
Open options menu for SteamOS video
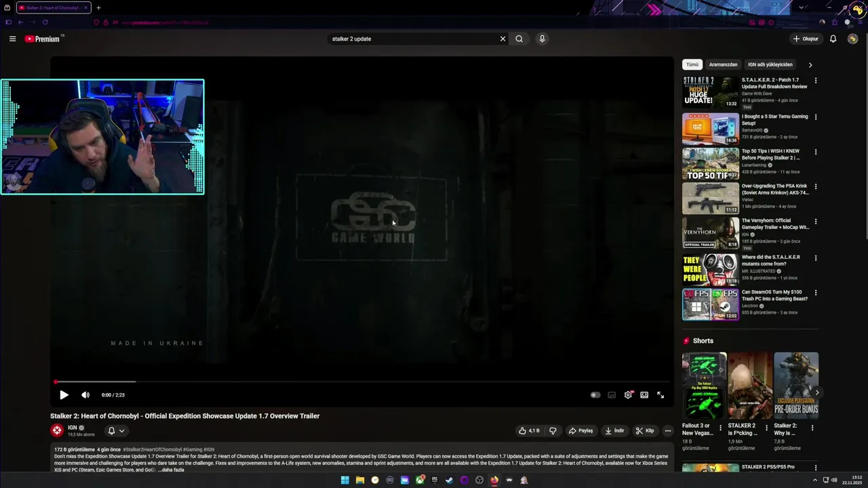[x=816, y=293]
